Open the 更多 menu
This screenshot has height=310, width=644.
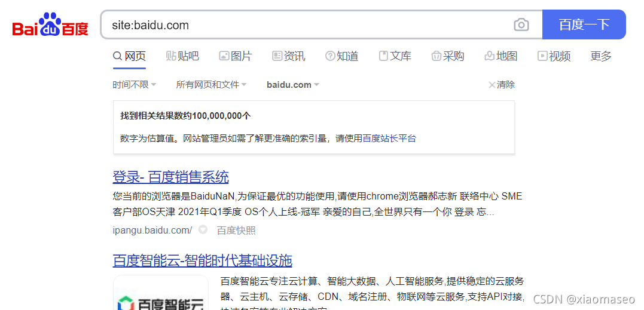coord(601,56)
